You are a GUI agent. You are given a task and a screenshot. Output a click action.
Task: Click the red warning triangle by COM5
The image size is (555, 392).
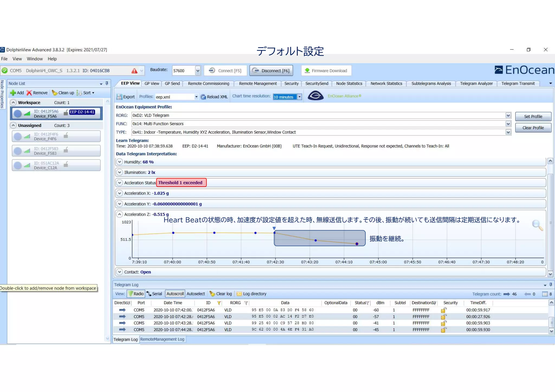click(x=134, y=71)
